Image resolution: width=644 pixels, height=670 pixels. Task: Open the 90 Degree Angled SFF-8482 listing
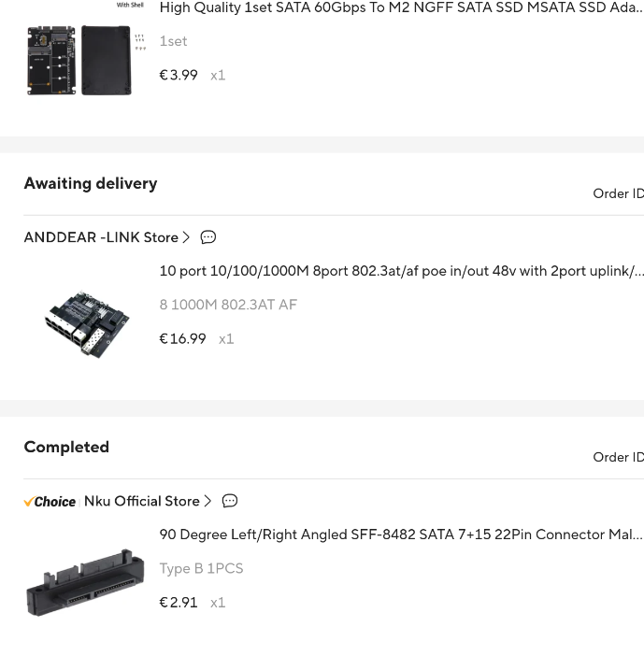[400, 535]
